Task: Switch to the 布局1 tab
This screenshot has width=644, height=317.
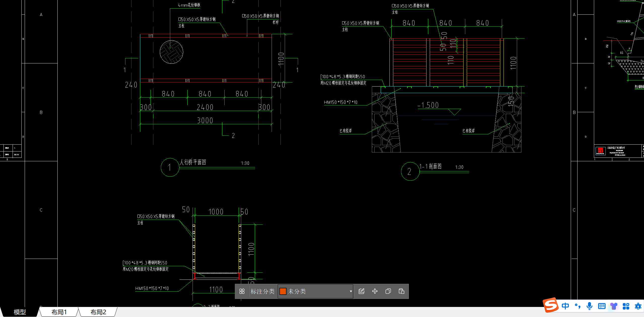Action: tap(59, 312)
